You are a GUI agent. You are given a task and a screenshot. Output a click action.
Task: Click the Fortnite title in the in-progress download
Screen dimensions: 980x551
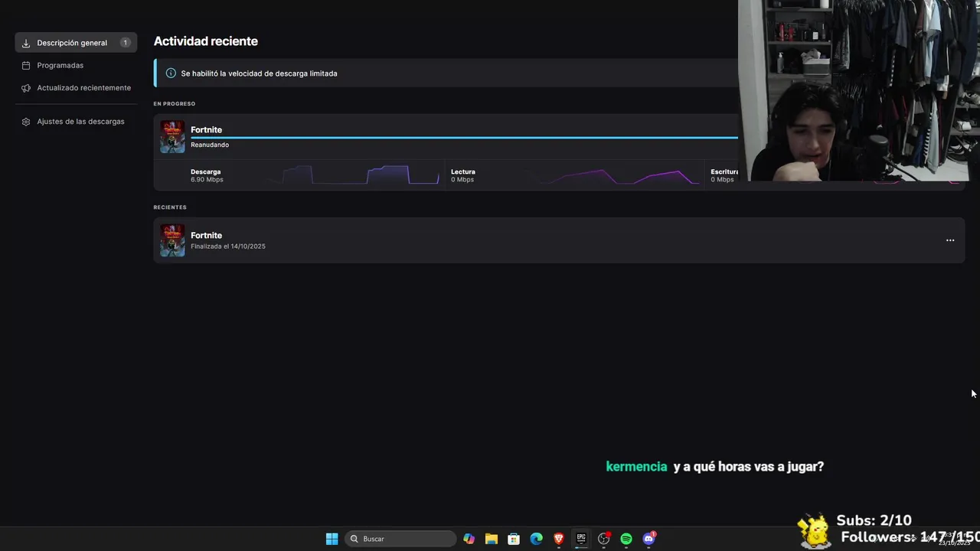pyautogui.click(x=206, y=130)
